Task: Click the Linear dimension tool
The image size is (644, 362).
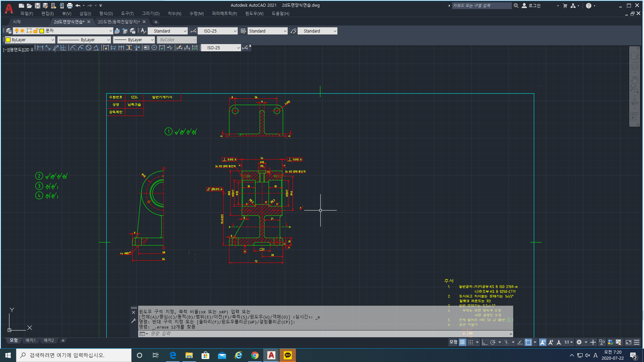Action: coord(40,48)
